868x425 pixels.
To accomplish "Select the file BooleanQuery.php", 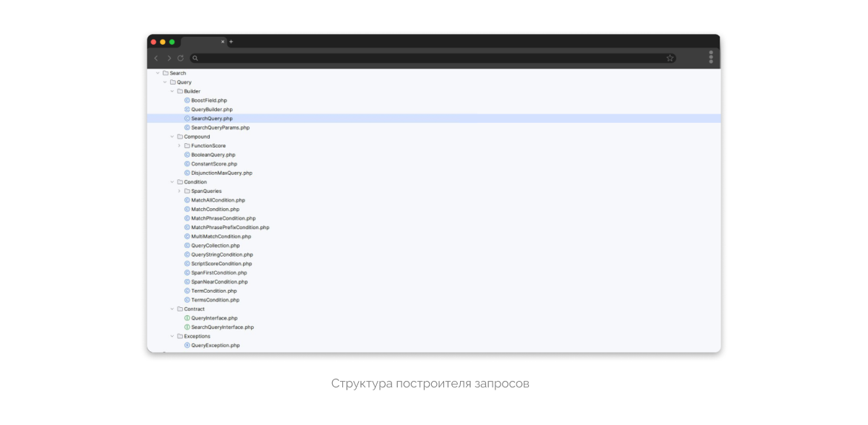I will click(213, 155).
